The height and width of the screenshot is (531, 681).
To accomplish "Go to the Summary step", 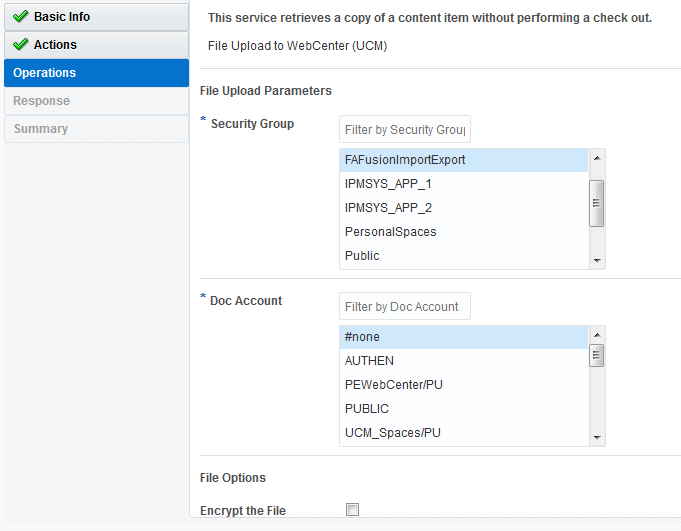I will (96, 129).
